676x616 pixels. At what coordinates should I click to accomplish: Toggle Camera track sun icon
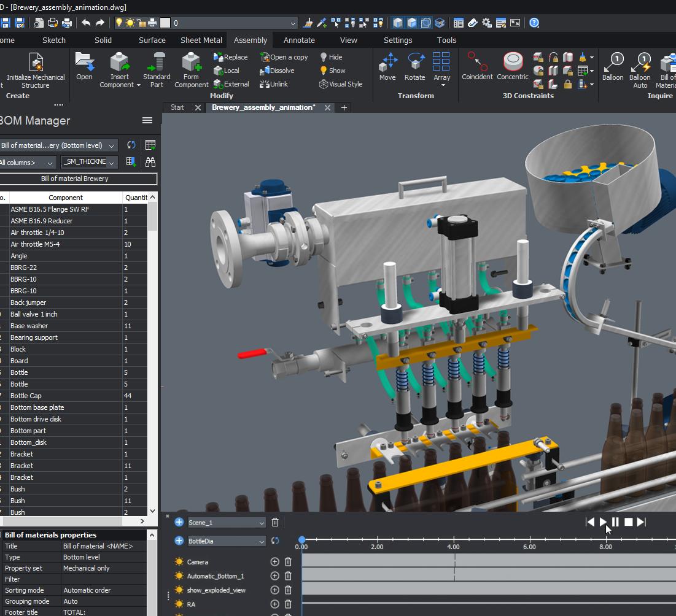[x=179, y=561]
